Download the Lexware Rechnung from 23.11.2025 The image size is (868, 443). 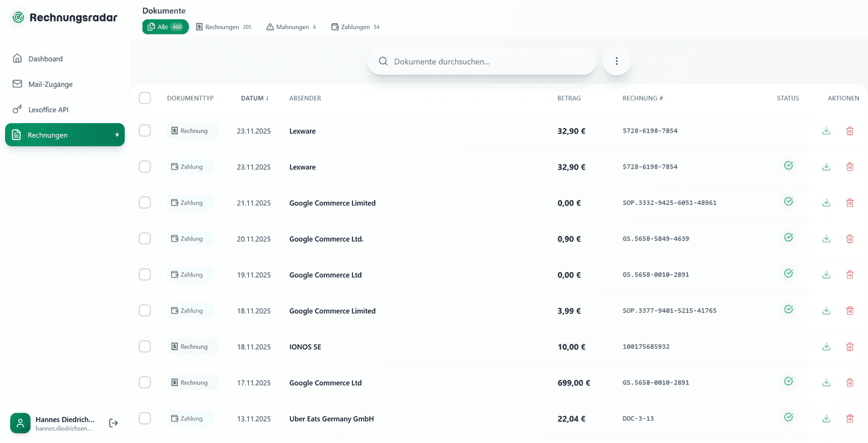click(826, 131)
